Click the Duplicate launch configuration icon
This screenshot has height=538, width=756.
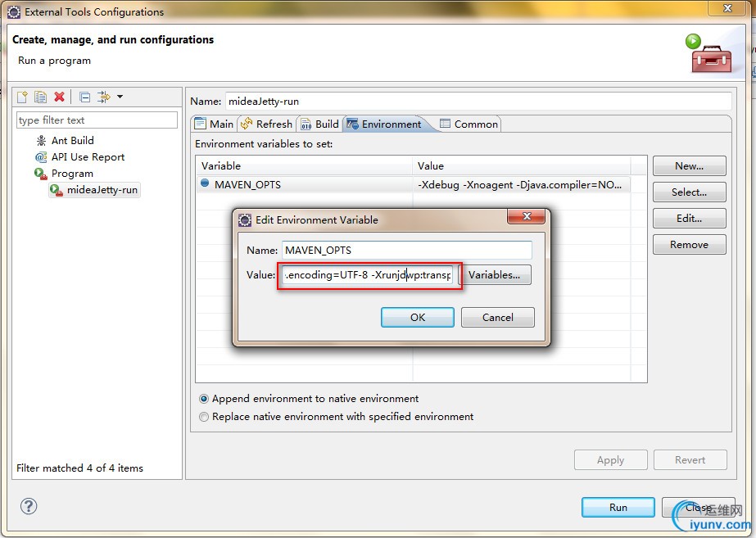40,97
